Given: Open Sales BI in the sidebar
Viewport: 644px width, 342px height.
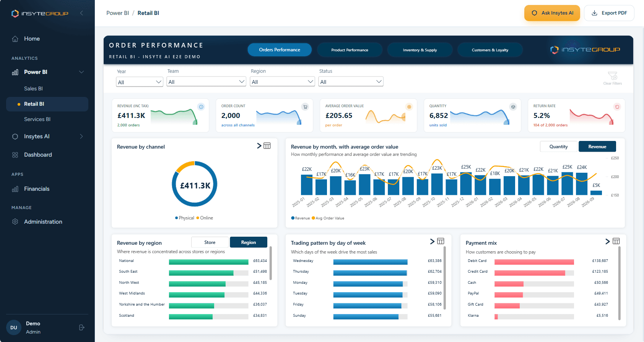Looking at the screenshot, I should [33, 88].
